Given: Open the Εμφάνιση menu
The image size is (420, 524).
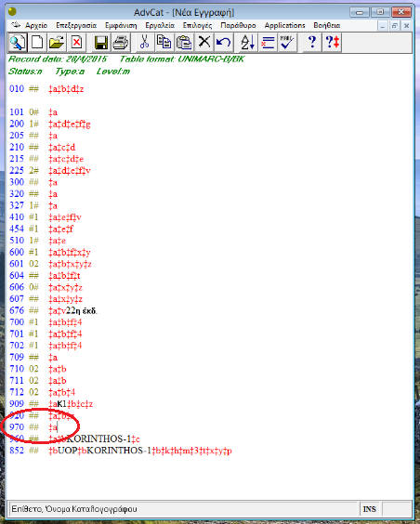Looking at the screenshot, I should pyautogui.click(x=121, y=25).
